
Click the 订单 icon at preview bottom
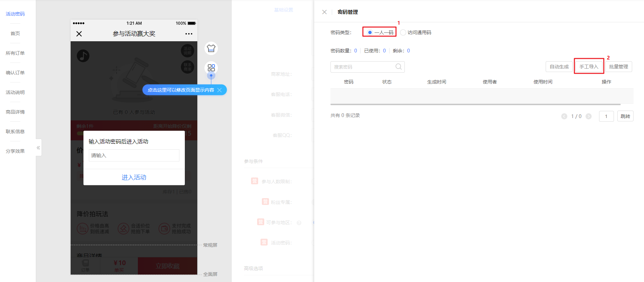coord(85,266)
